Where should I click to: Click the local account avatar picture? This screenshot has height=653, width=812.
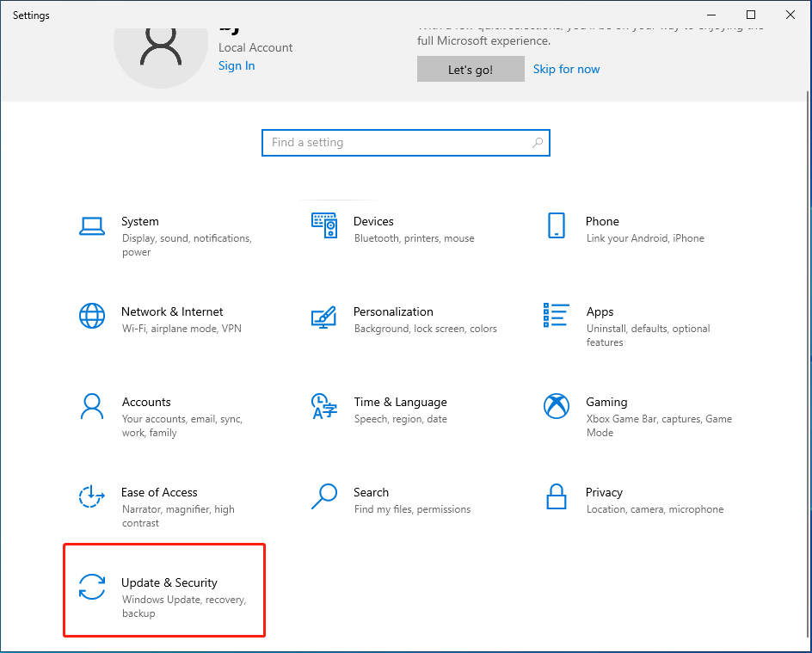[x=161, y=50]
